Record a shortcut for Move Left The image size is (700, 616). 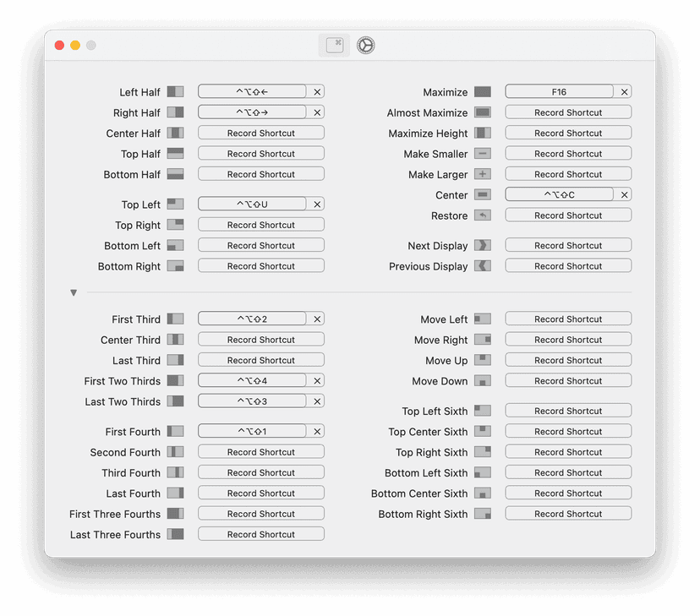567,318
